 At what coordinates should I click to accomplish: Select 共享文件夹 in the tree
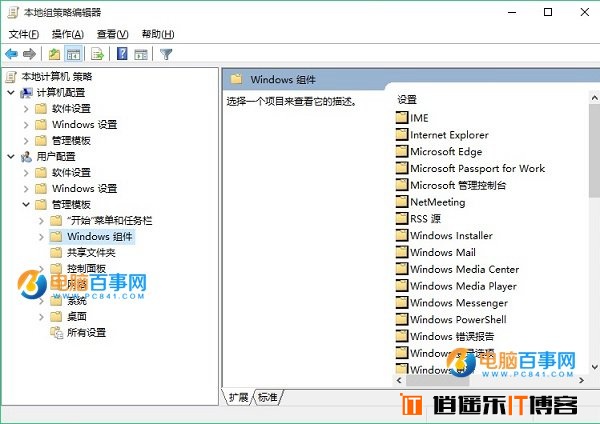coord(91,253)
